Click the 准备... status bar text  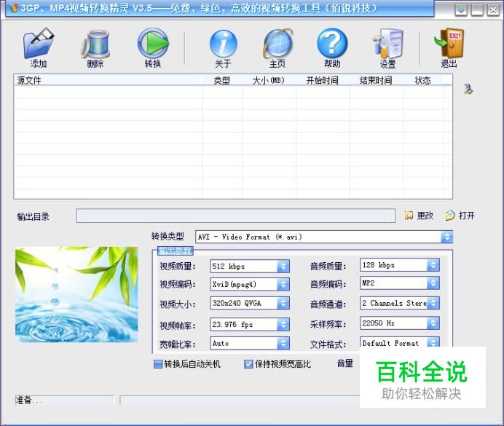point(29,401)
